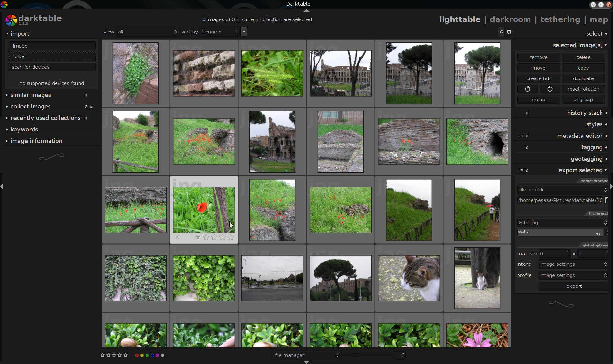
Task: Open presets menu for collect images
Action: tap(91, 107)
